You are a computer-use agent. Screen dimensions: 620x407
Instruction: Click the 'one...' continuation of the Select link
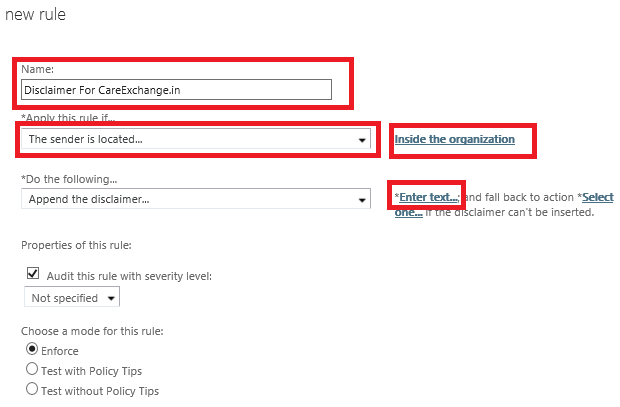tap(408, 212)
